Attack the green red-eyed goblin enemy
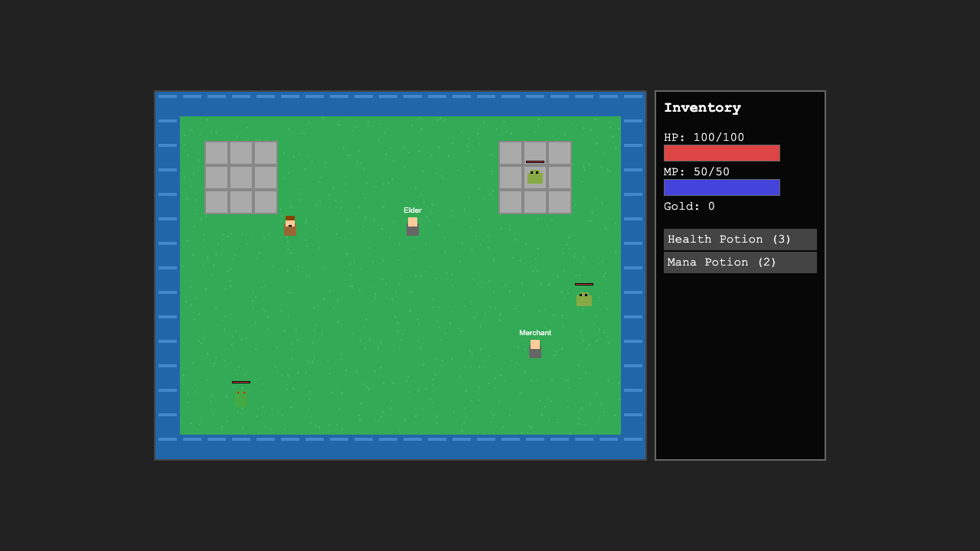Viewport: 980px width, 551px height. point(241,397)
